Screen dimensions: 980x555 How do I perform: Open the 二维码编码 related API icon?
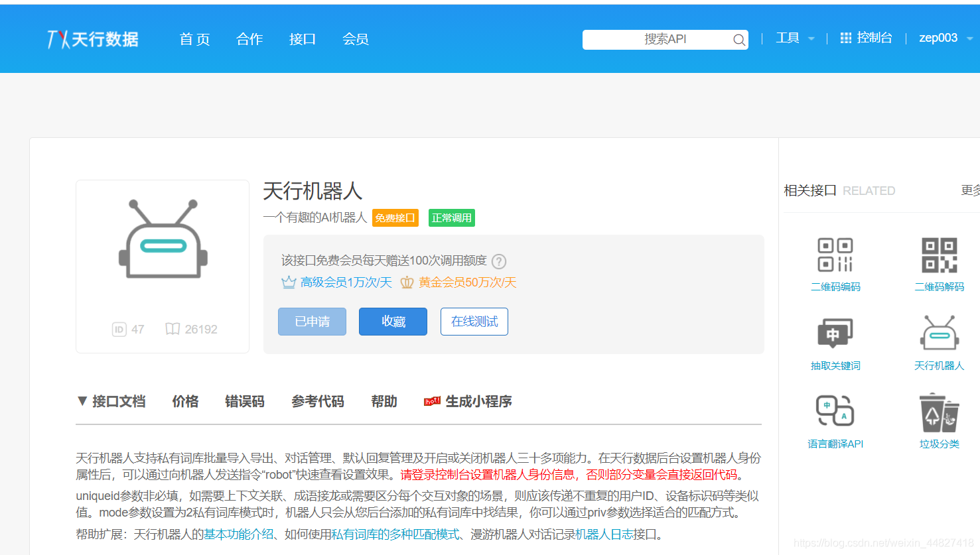click(835, 255)
